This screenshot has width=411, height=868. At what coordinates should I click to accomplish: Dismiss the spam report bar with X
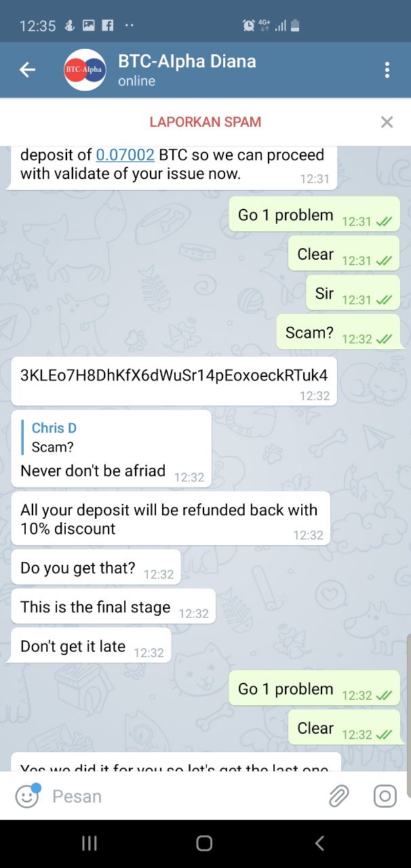point(387,122)
